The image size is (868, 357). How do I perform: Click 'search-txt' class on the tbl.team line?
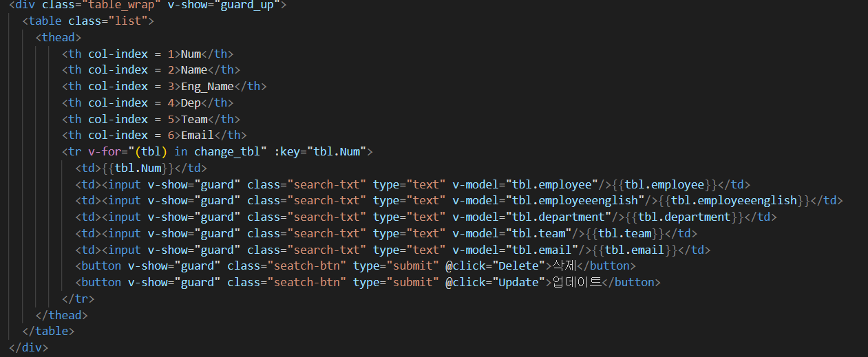click(x=326, y=234)
